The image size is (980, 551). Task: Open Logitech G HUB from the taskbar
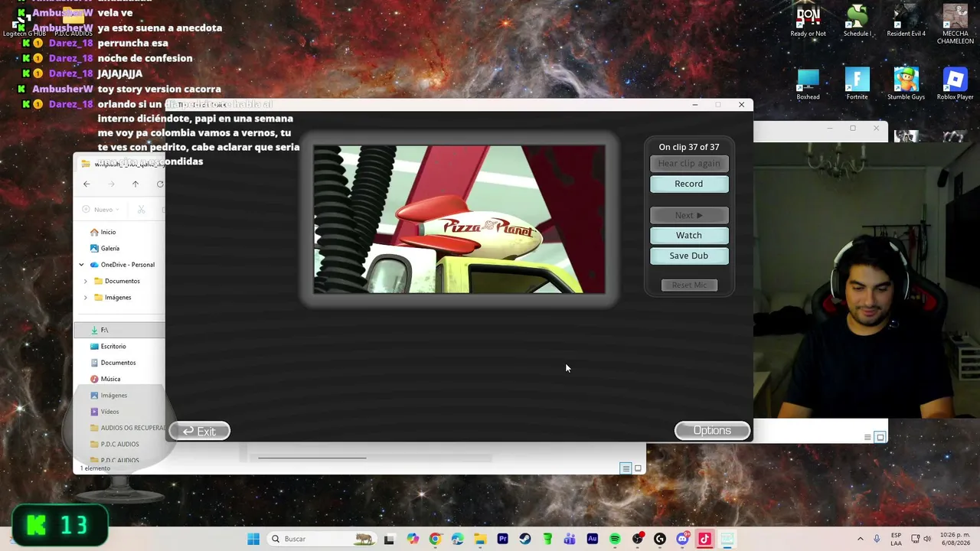pos(660,539)
